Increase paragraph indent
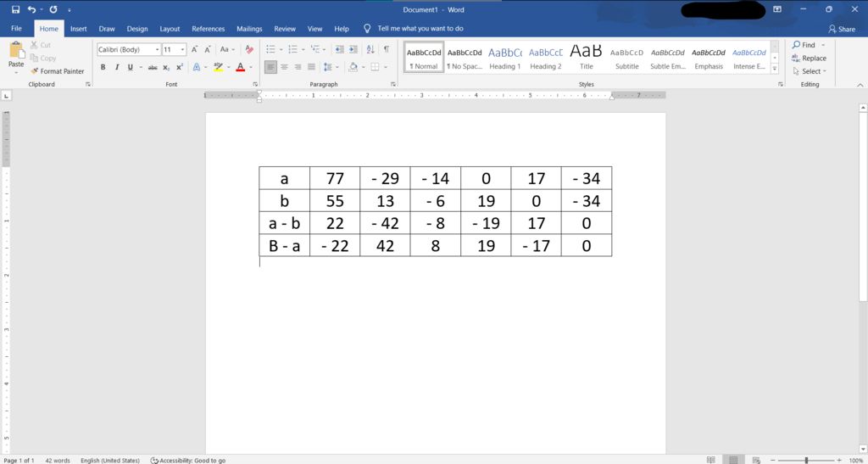The width and height of the screenshot is (868, 464). pyautogui.click(x=353, y=49)
